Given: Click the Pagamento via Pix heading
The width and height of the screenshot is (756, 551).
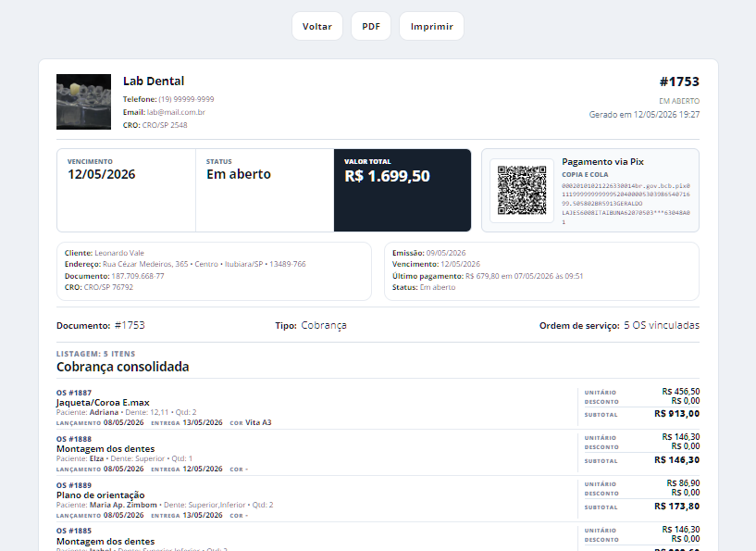Looking at the screenshot, I should pos(602,162).
